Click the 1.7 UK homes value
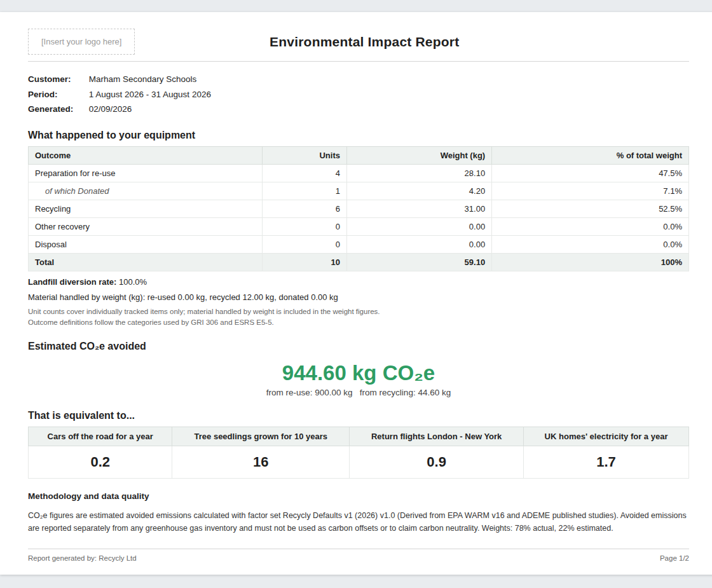 606,462
